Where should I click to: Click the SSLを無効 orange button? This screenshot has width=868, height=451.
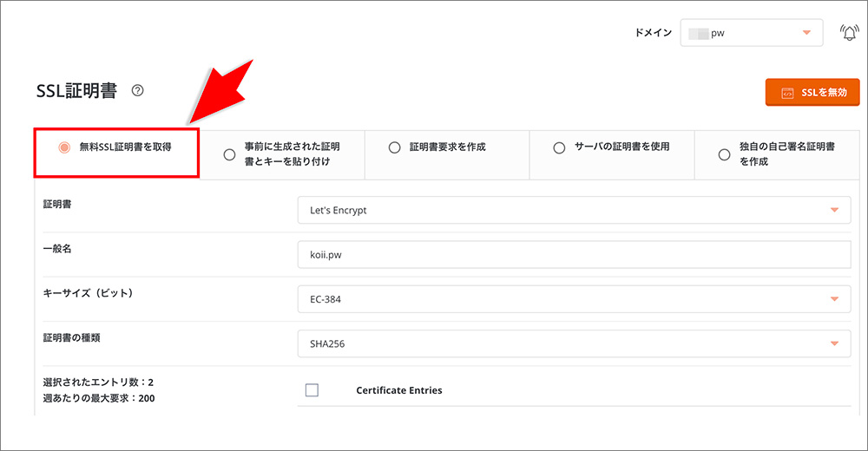point(812,93)
